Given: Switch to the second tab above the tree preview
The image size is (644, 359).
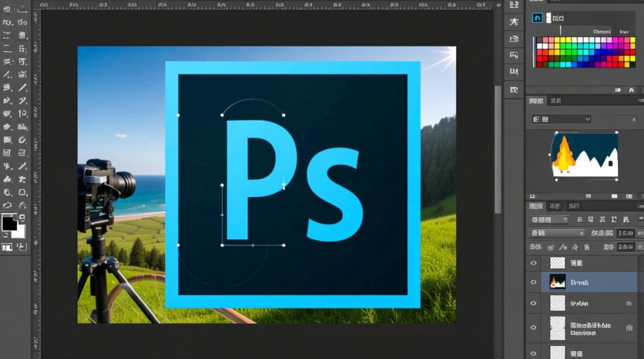Looking at the screenshot, I should 556,101.
